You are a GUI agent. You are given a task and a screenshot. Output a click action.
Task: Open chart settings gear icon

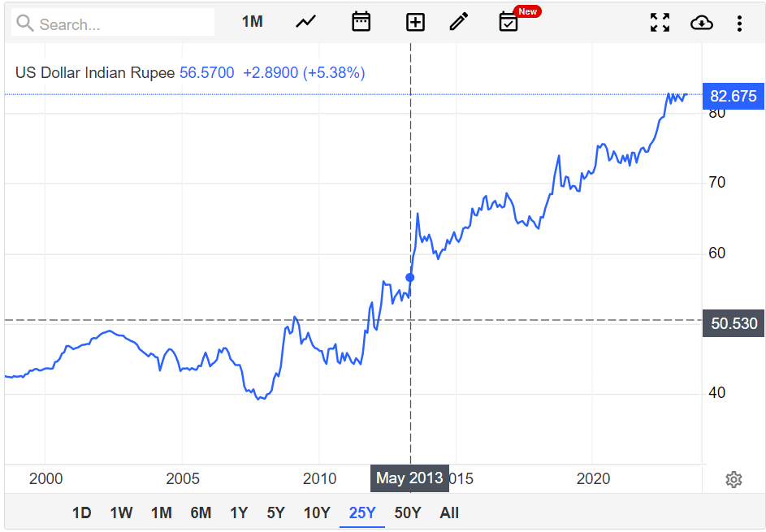(x=734, y=479)
